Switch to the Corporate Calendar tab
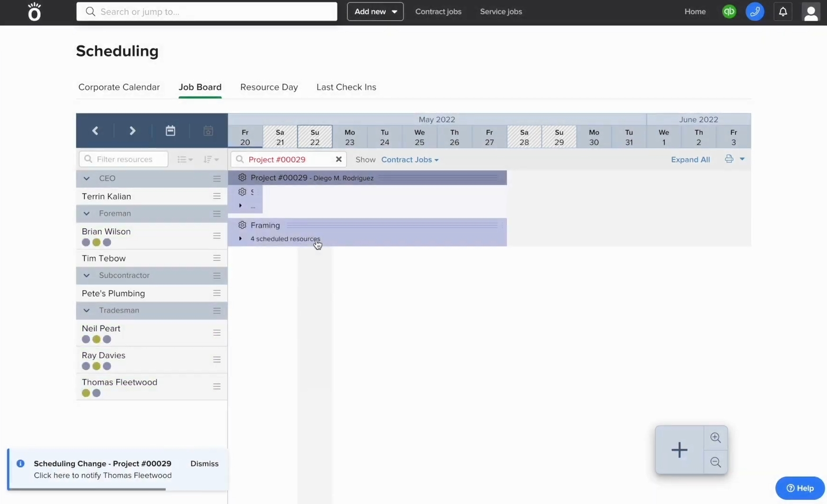The image size is (827, 504). click(x=119, y=87)
